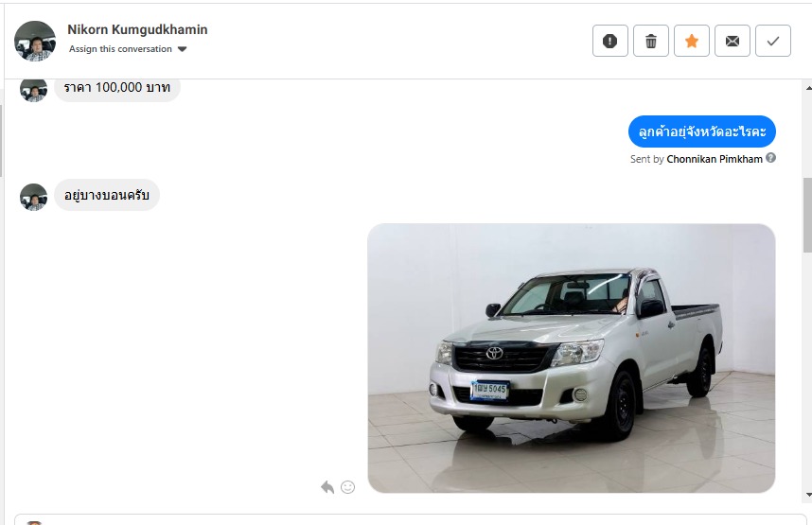Click scrollbar down arrow in chat
The width and height of the screenshot is (812, 525).
[x=808, y=495]
